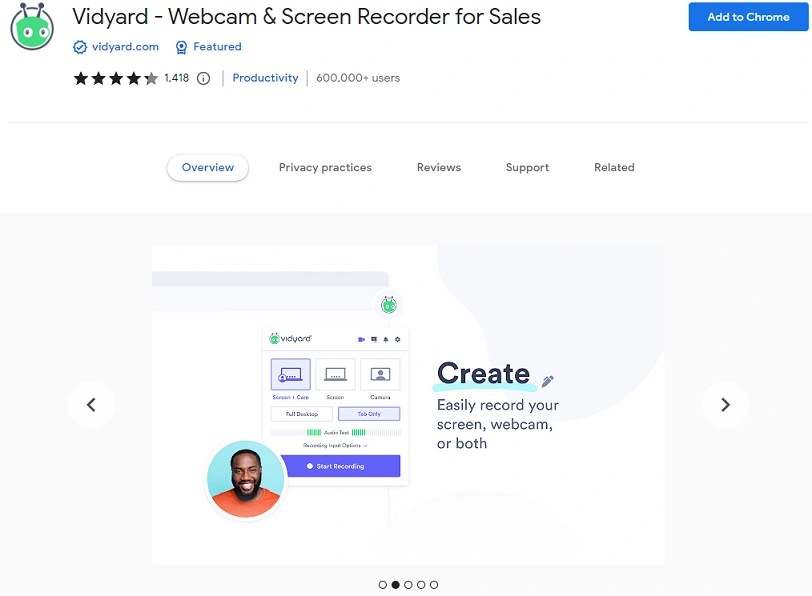
Task: Click the notification bell icon in Vidyard widget
Action: click(x=385, y=339)
